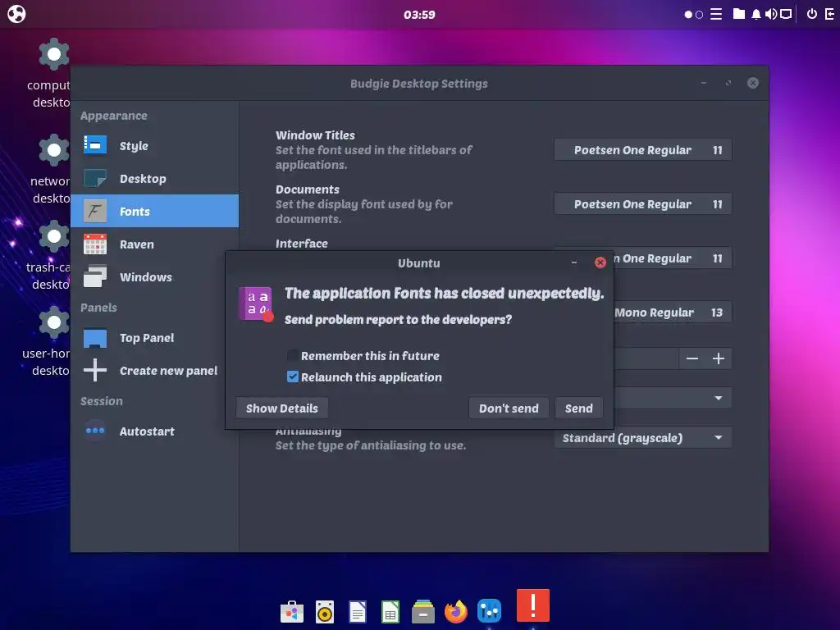
Task: Open notifications bell icon
Action: [x=756, y=14]
